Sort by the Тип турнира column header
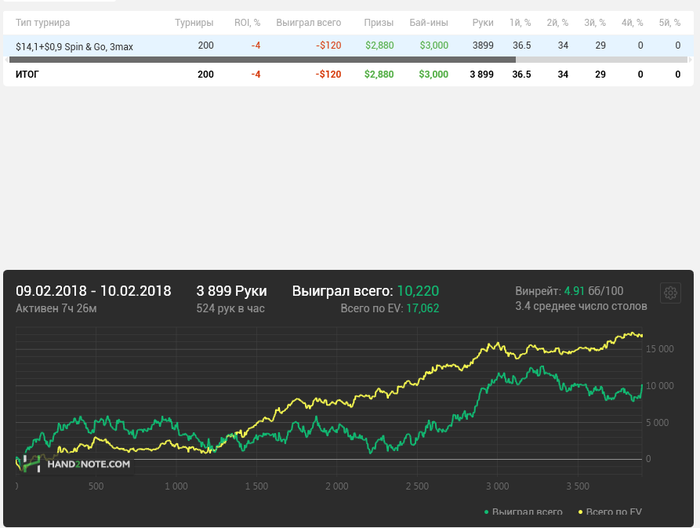 pyautogui.click(x=43, y=23)
